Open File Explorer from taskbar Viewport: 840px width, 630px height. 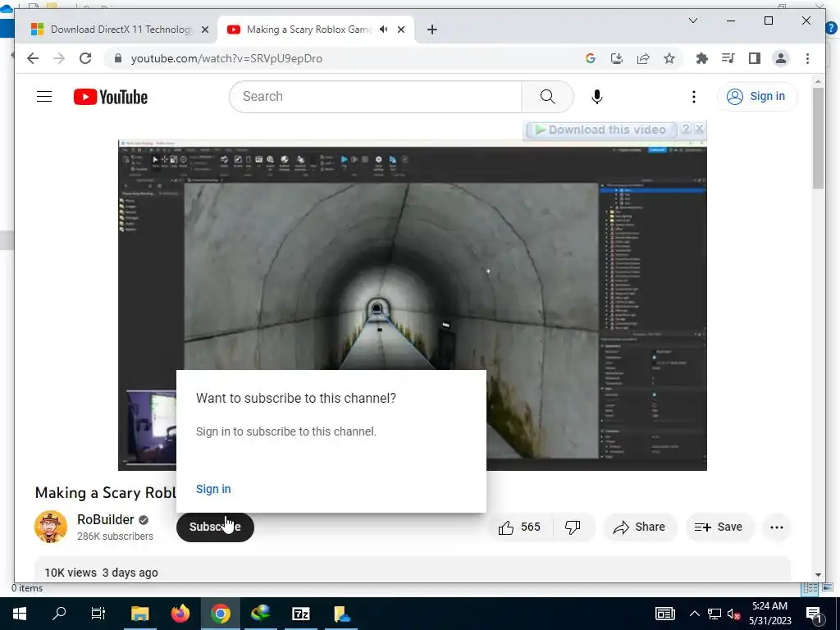click(x=139, y=614)
